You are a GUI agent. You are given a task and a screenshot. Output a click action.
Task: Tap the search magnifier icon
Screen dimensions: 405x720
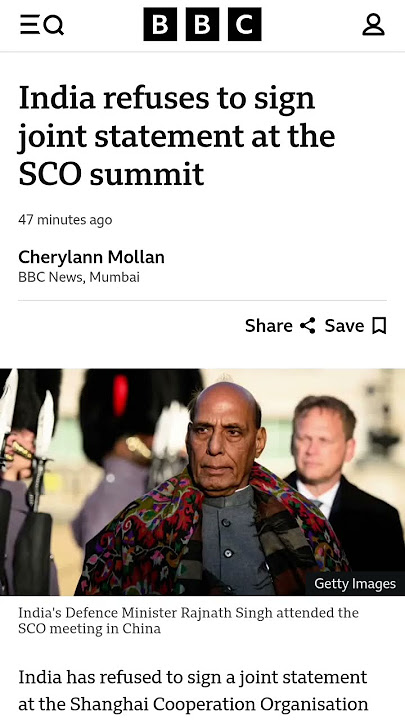[53, 24]
